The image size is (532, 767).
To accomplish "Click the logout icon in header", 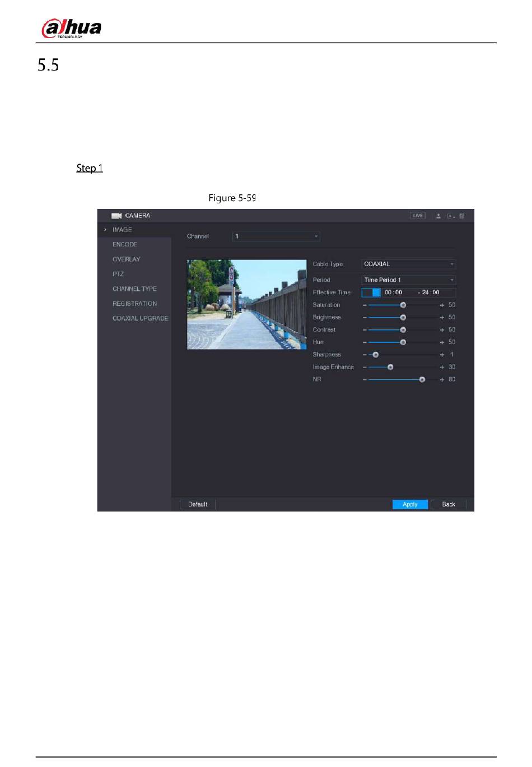I will coord(451,216).
